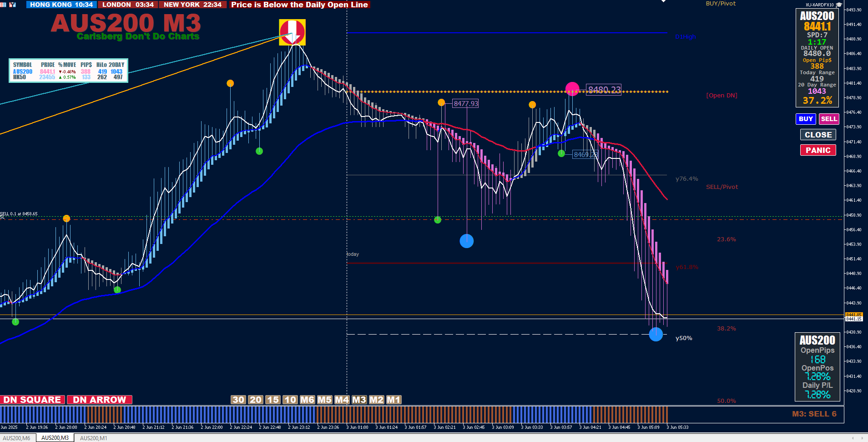Toggle the DN ARROW indicator
The image size is (868, 442).
coord(100,400)
